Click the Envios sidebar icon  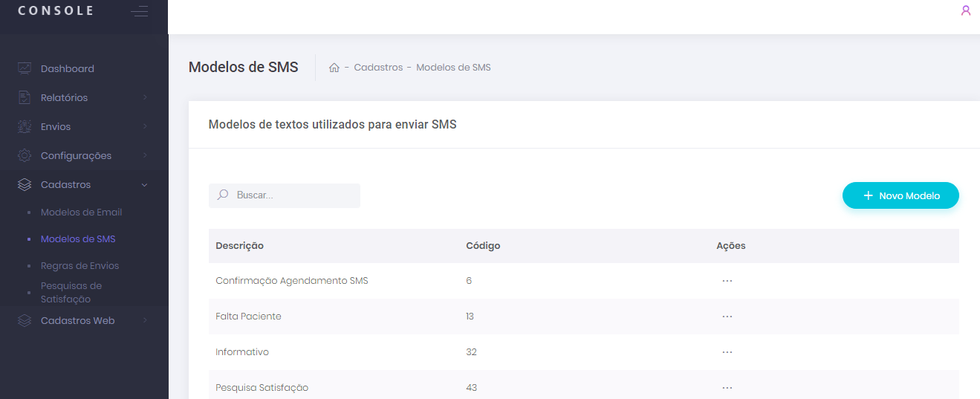coord(25,126)
